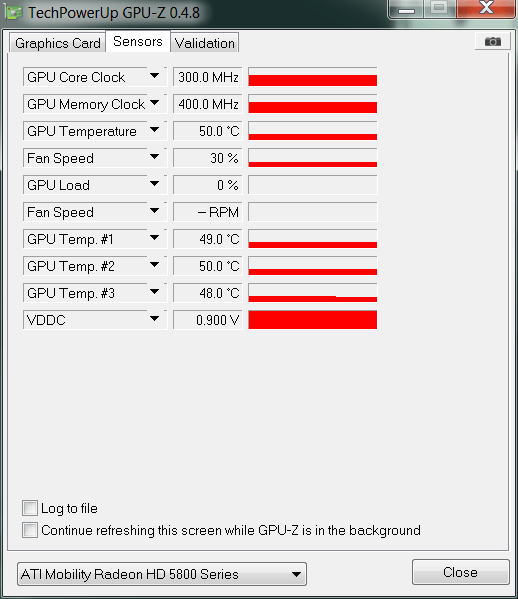Viewport: 518px width, 599px height.
Task: Enable the Log to file checkbox
Action: point(30,508)
